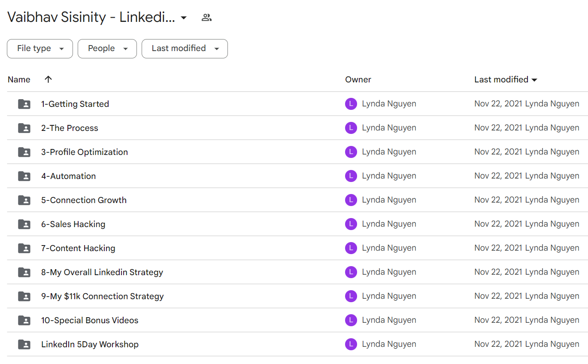This screenshot has width=588, height=364.
Task: Click folder icon for 8-My Overall Linkedin Strategy
Action: 24,272
